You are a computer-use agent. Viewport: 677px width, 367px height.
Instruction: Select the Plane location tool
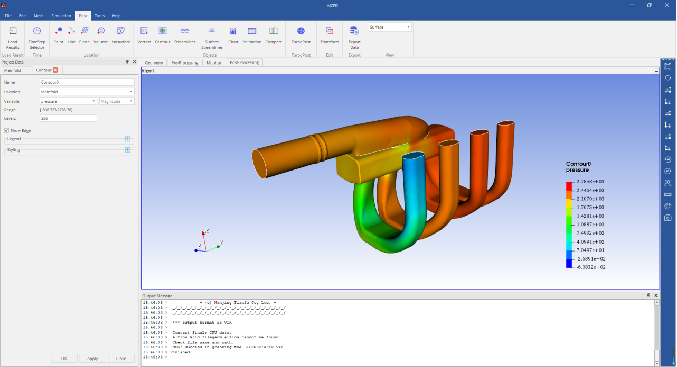point(84,35)
